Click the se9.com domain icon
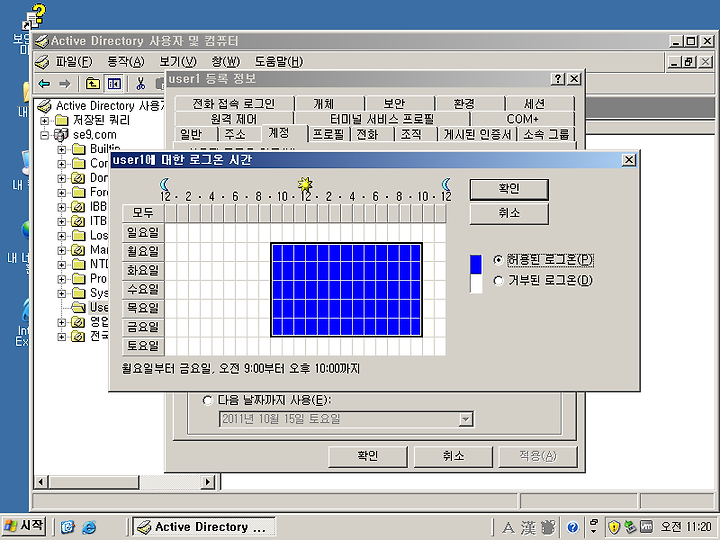Viewport: 720px width, 540px height. click(61, 135)
